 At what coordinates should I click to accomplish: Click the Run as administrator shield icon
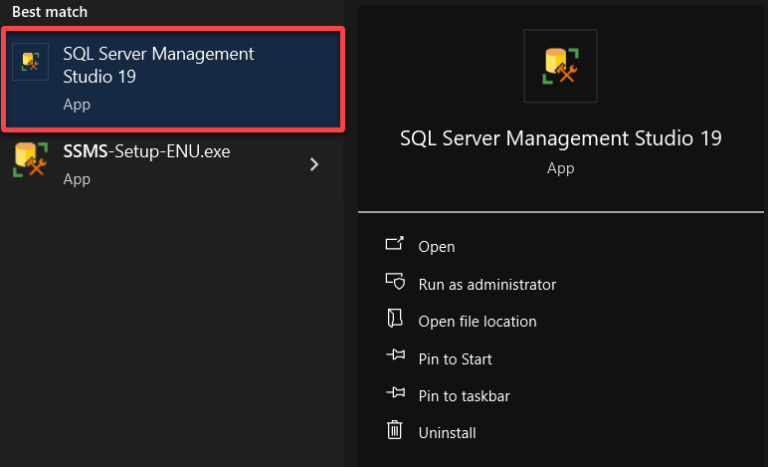click(395, 283)
